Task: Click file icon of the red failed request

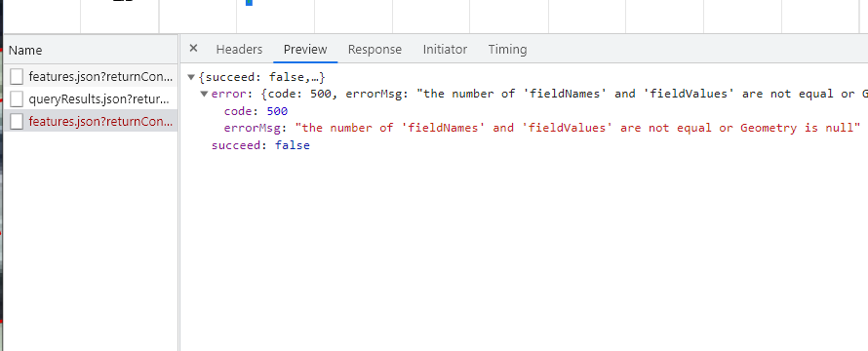Action: tap(17, 121)
